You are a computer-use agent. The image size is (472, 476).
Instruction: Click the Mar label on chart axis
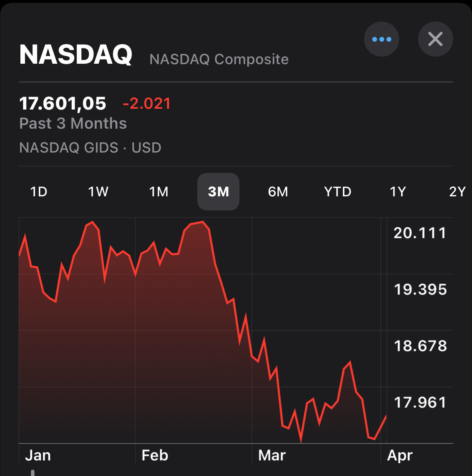(x=272, y=455)
